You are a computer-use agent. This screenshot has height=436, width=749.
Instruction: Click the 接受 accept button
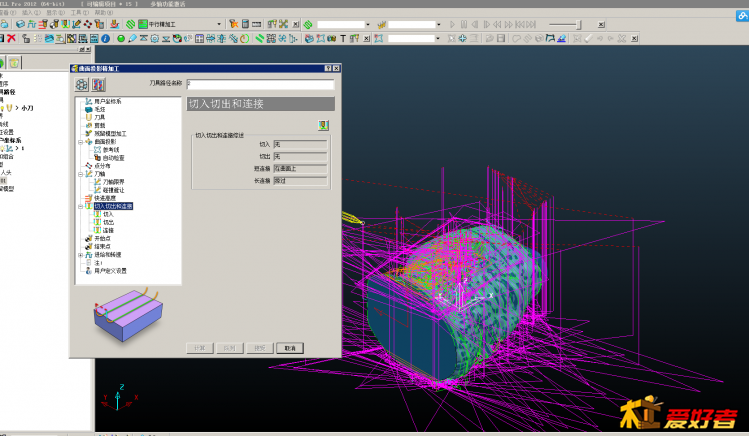point(260,348)
